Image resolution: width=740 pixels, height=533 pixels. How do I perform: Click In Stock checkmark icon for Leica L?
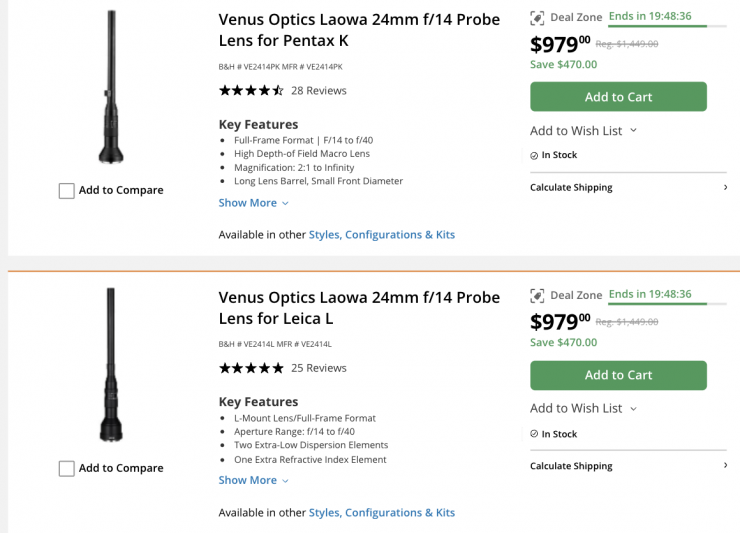(x=534, y=434)
